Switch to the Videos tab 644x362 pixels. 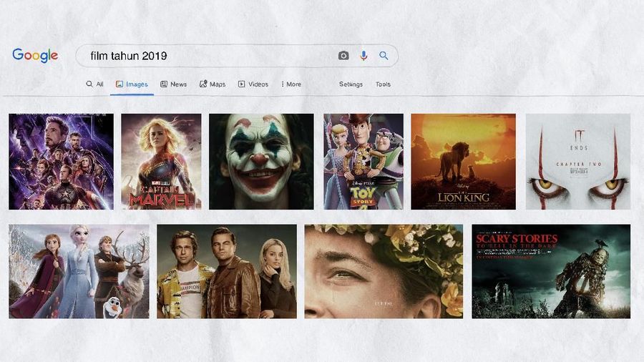tap(253, 84)
